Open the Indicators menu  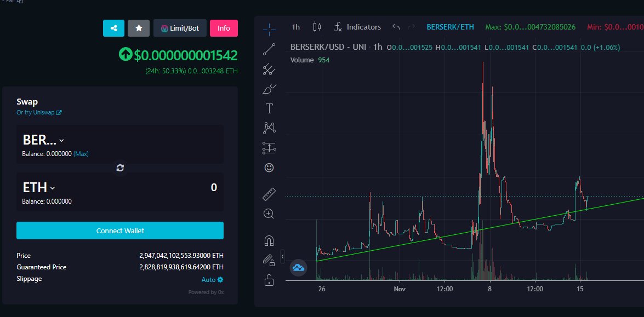[358, 27]
